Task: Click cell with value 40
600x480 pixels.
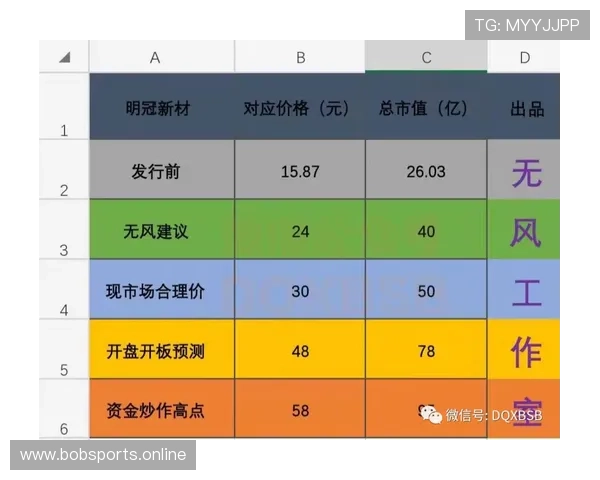Action: (426, 229)
